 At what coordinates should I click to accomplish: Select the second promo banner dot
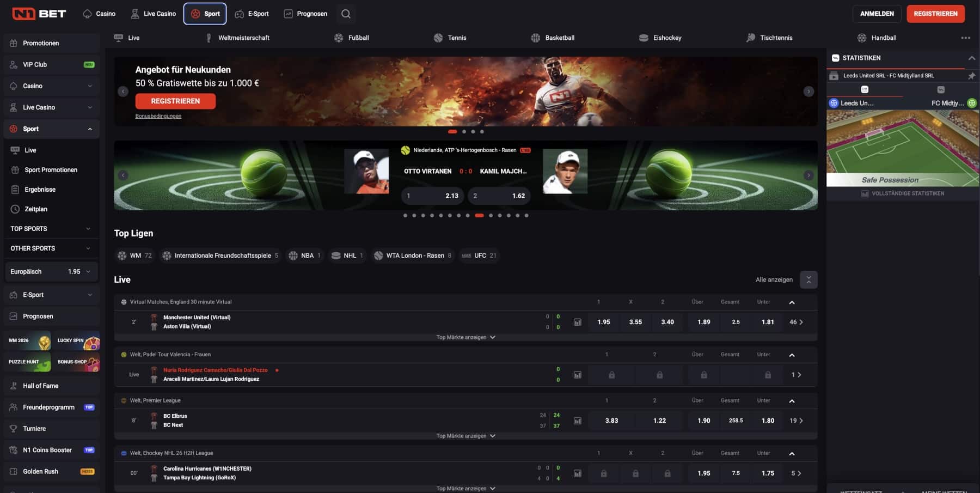point(464,131)
